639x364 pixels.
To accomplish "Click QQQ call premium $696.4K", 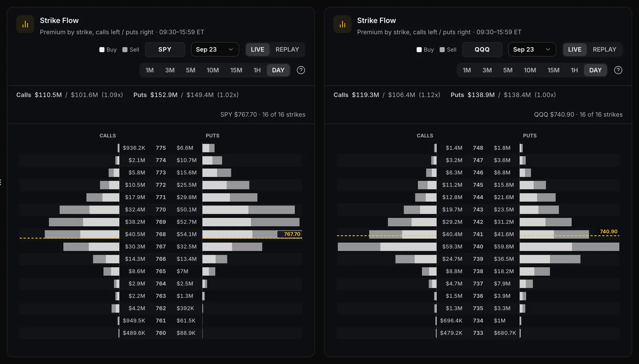I will click(451, 320).
